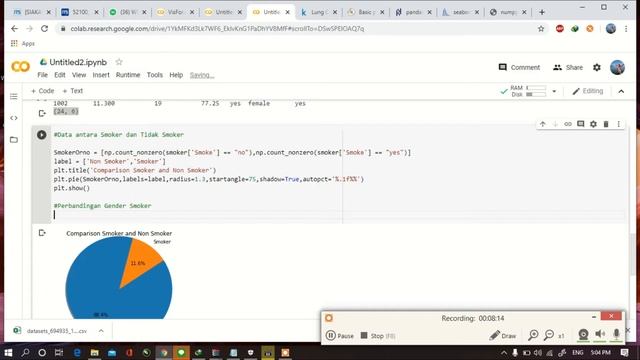The width and height of the screenshot is (640, 360).
Task: Open the RAM and Disk dropdown arrow
Action: click(x=554, y=91)
